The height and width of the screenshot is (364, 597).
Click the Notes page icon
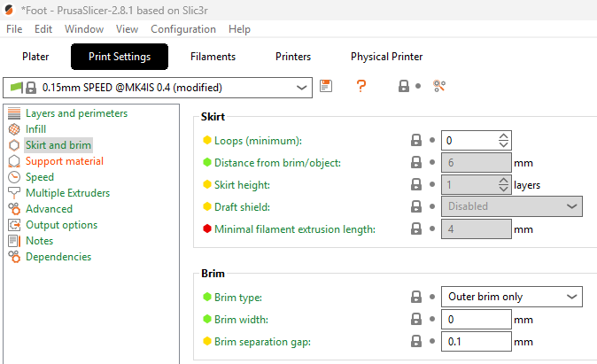click(14, 241)
